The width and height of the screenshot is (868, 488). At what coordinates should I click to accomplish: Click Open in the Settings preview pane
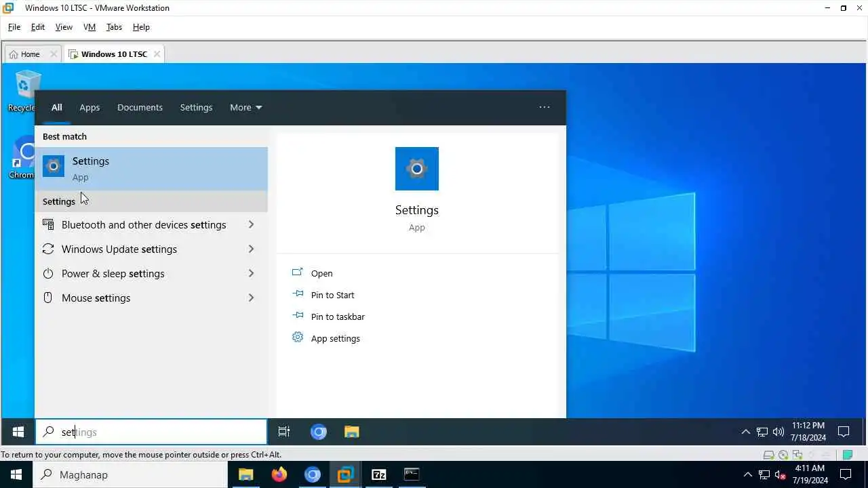321,273
